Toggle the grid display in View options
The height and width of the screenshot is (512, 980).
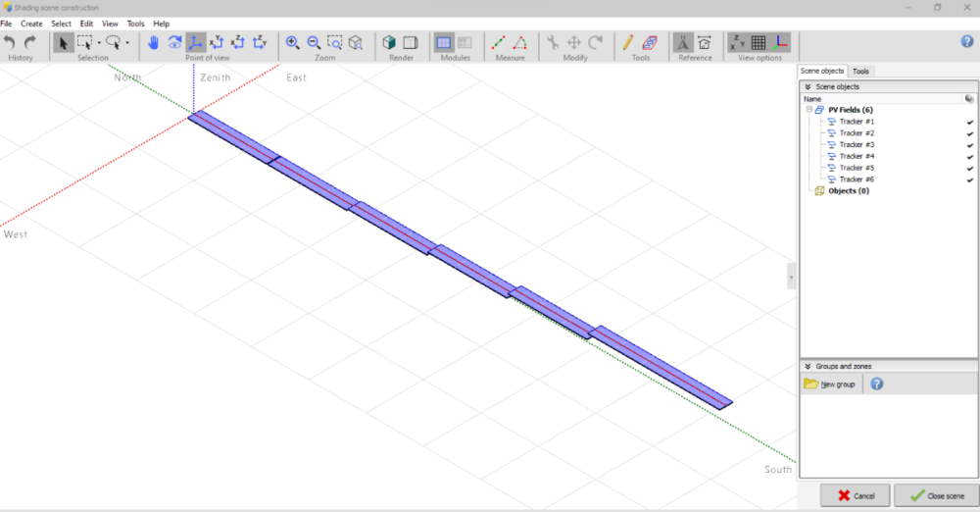pyautogui.click(x=759, y=42)
